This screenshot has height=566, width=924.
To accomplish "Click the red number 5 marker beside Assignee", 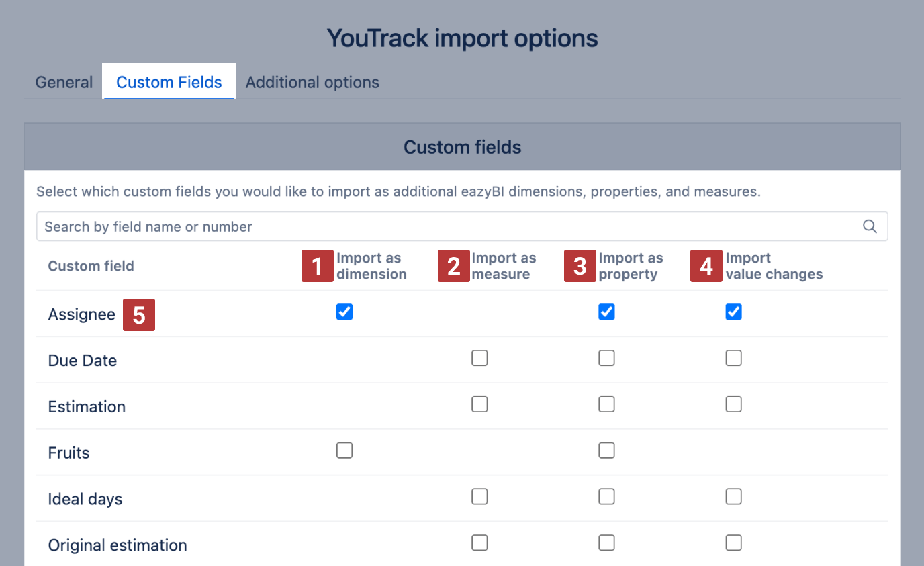I will pos(139,315).
